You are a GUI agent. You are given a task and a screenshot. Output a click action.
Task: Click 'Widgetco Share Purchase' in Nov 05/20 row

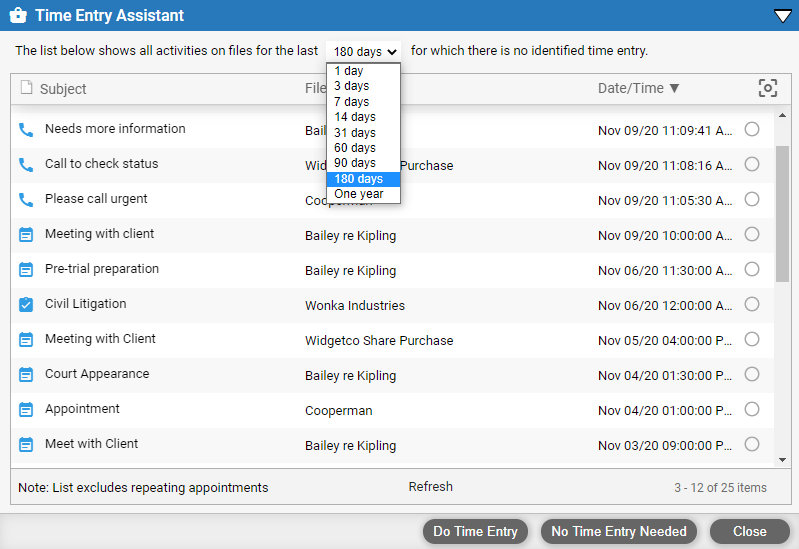point(379,341)
